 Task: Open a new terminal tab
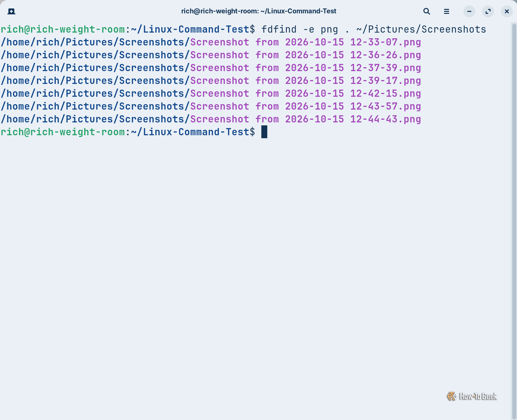click(x=11, y=12)
